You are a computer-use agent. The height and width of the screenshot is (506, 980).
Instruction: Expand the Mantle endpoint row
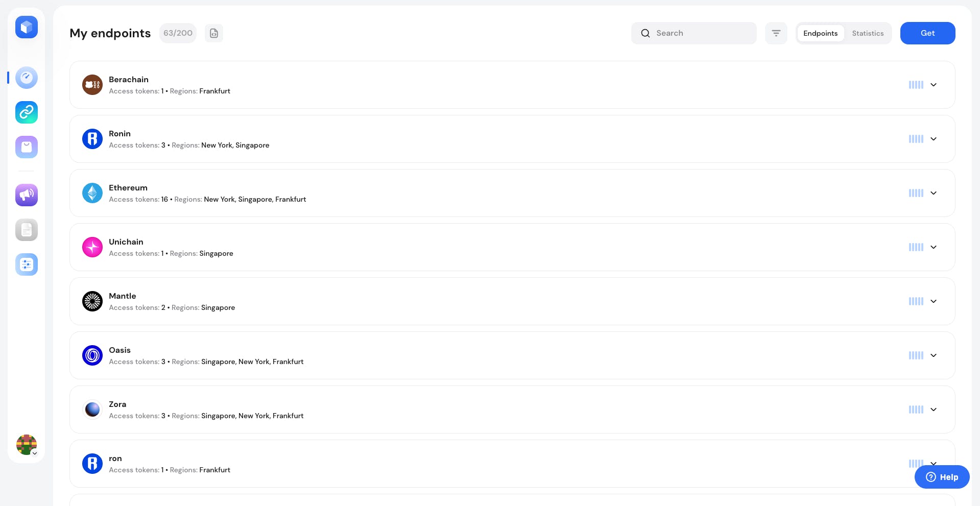click(934, 301)
